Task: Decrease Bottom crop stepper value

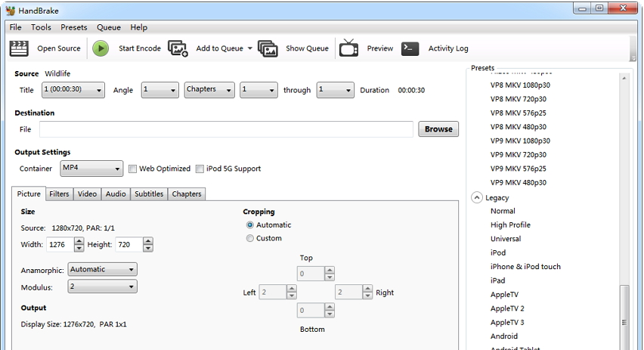Action: click(x=330, y=314)
